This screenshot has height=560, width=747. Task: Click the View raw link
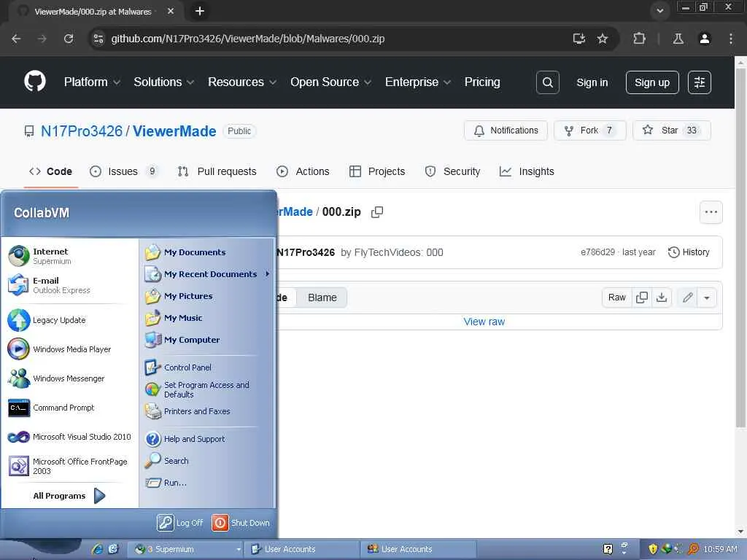click(x=484, y=322)
